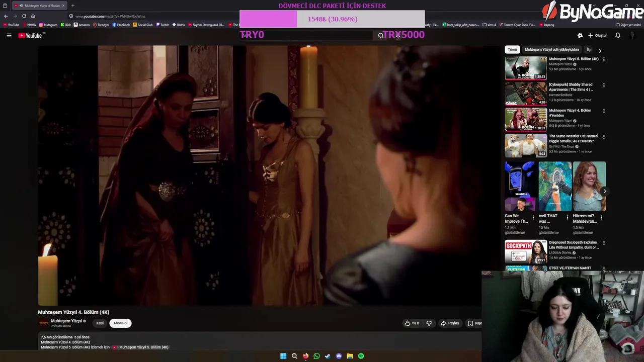
Task: Advance the filter chips with right arrow
Action: click(600, 51)
